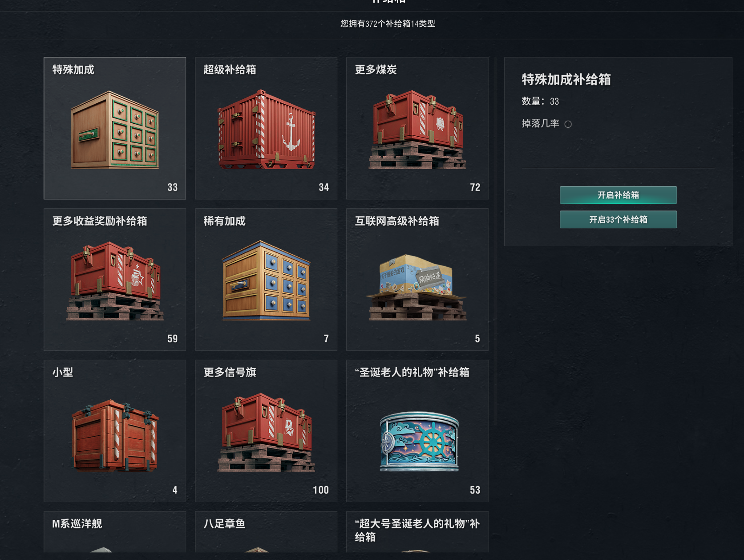
Task: Select the 超级补给箱 red anchor container
Action: point(266,128)
